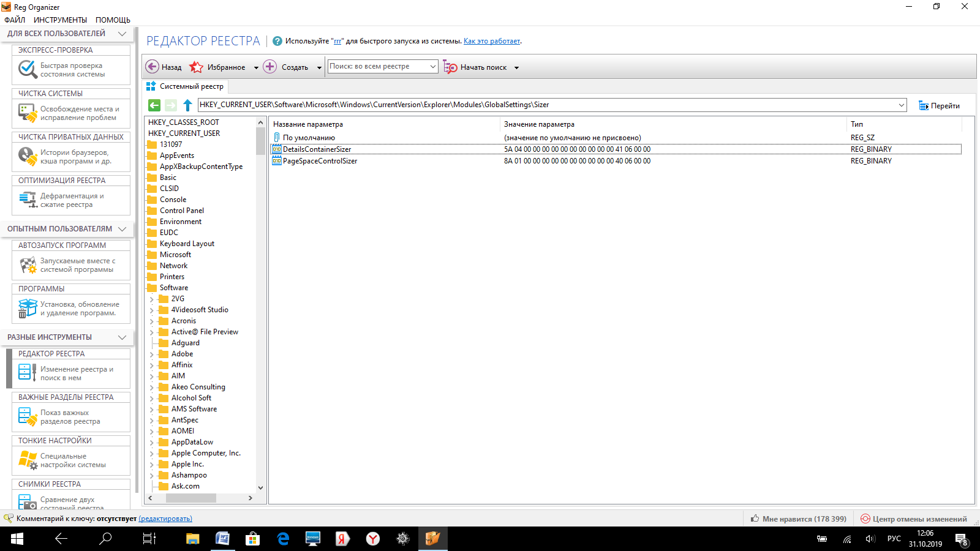Open registry path address dropdown
Viewport: 980px width, 551px height.
[x=901, y=105]
